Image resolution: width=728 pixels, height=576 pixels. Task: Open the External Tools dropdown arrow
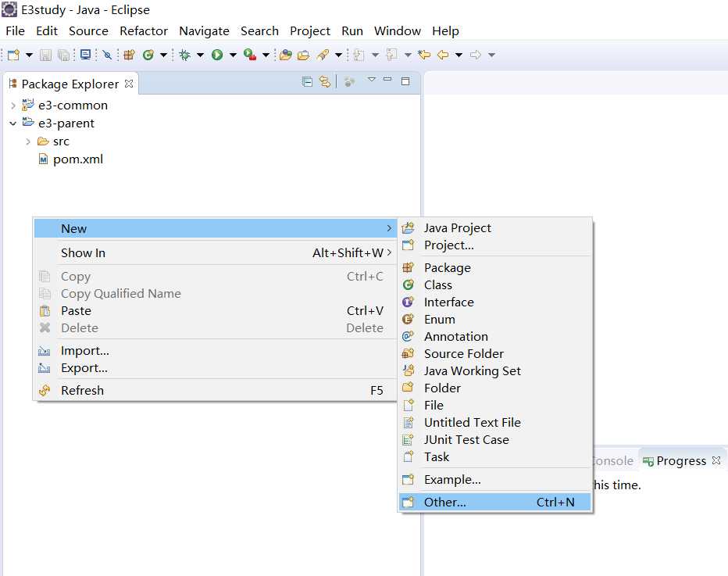click(266, 55)
